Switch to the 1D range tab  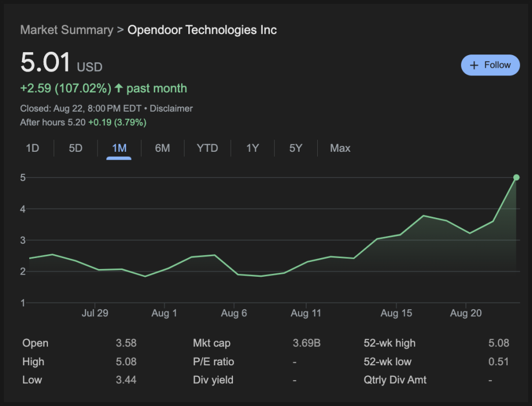[32, 148]
